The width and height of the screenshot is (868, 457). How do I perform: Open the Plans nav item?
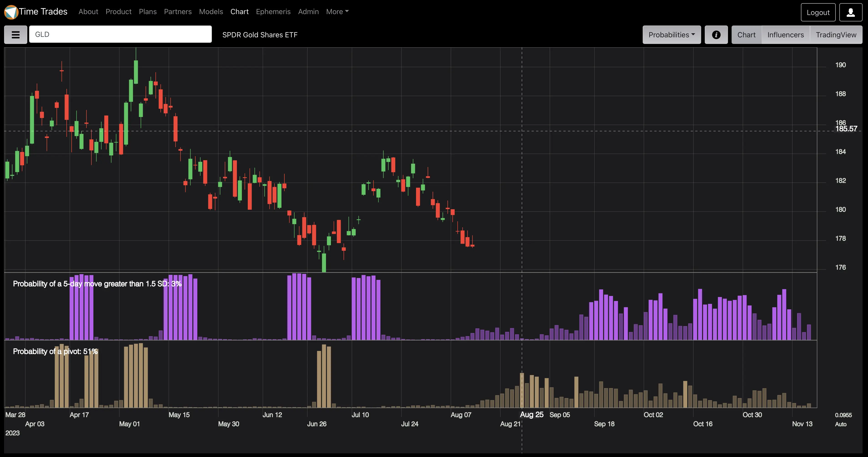click(x=148, y=11)
